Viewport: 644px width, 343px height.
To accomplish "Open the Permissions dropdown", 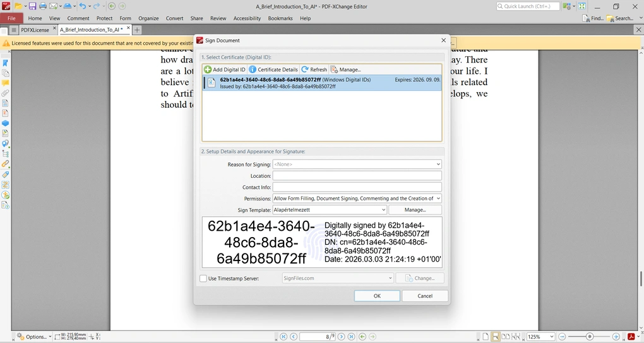I will pos(438,198).
